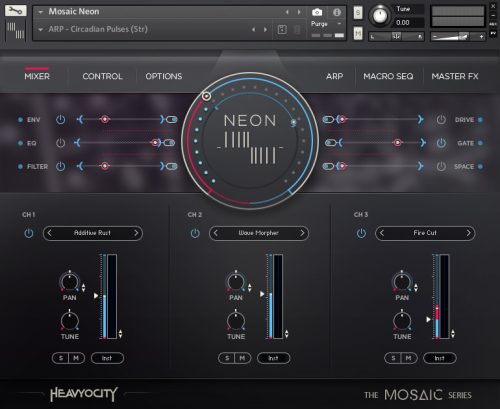Image resolution: width=500 pixels, height=409 pixels.
Task: Toggle the ENV power button
Action: click(x=60, y=119)
